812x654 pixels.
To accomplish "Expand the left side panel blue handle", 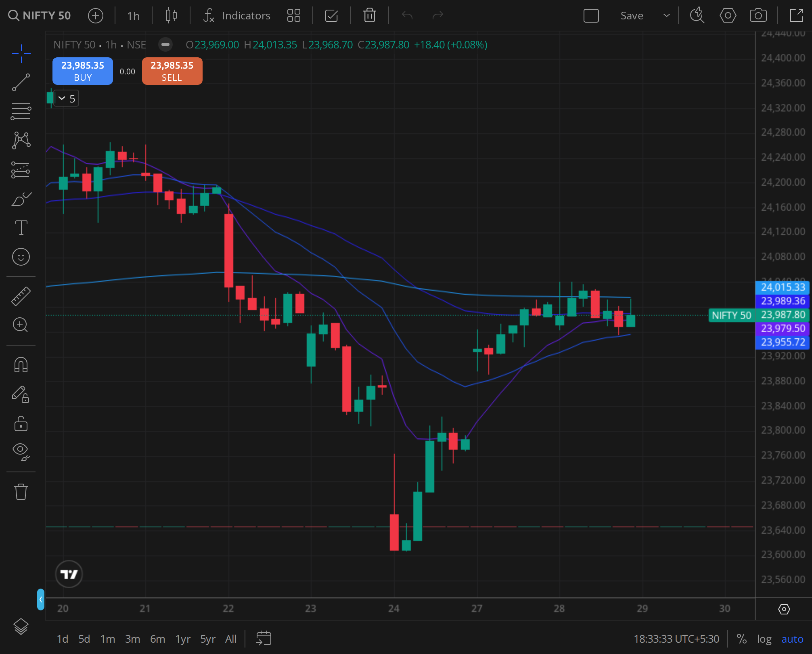I will (41, 599).
